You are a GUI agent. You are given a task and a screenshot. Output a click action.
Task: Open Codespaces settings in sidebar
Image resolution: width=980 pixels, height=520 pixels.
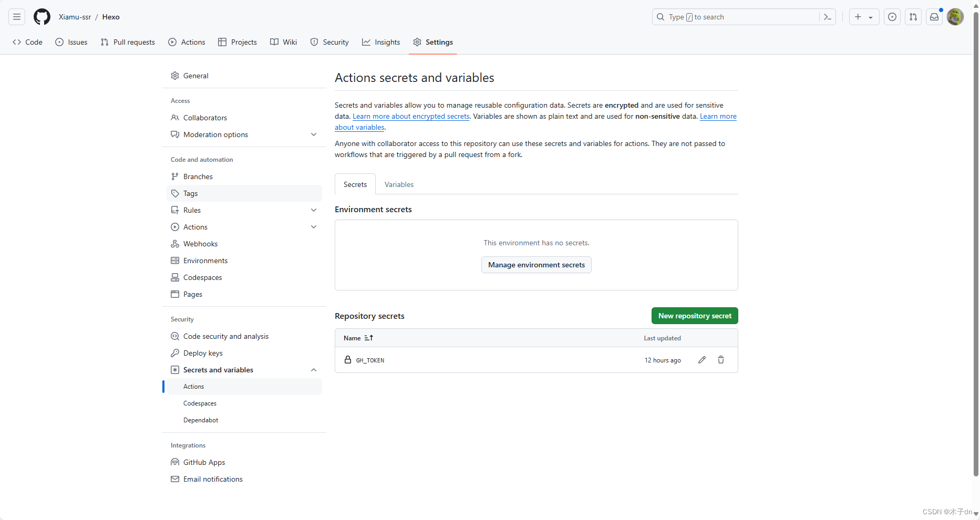pyautogui.click(x=244, y=277)
